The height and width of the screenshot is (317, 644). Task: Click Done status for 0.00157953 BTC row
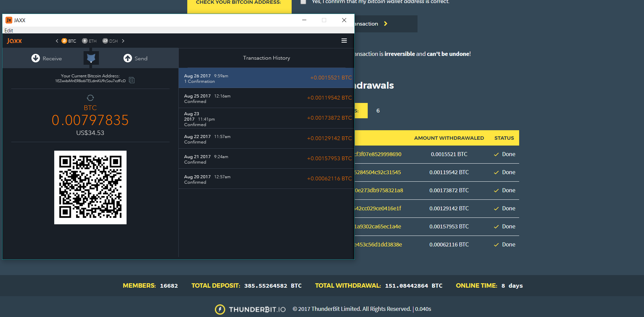pos(504,227)
